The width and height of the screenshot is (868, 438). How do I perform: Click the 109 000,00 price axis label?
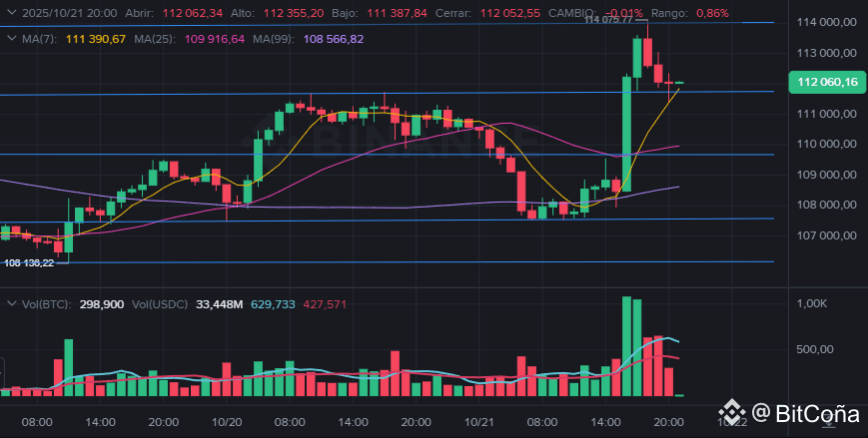click(826, 175)
